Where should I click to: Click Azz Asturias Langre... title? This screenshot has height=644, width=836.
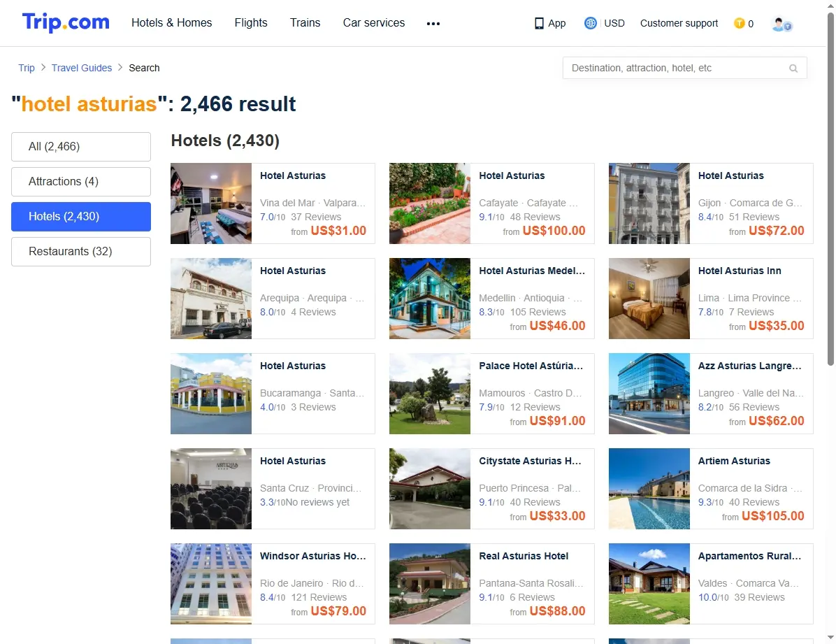tap(749, 366)
